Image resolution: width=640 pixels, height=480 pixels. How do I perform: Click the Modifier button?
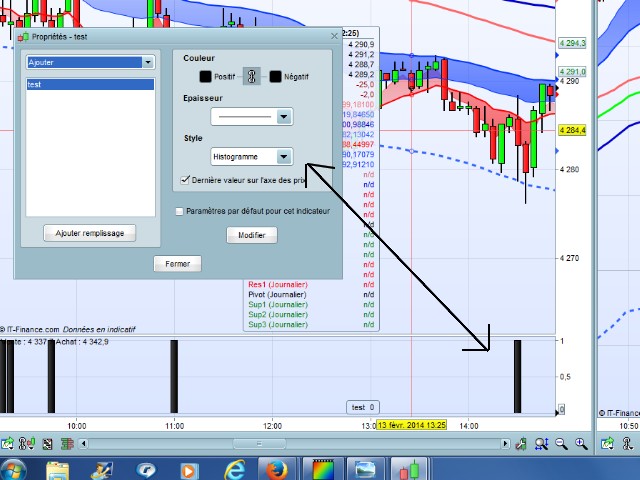[252, 235]
